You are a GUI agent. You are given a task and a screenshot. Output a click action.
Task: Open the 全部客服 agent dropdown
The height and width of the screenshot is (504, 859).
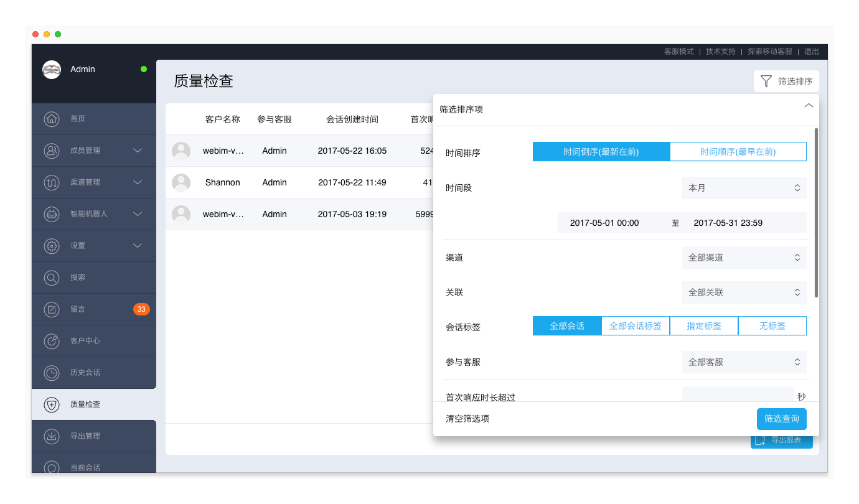tap(744, 362)
